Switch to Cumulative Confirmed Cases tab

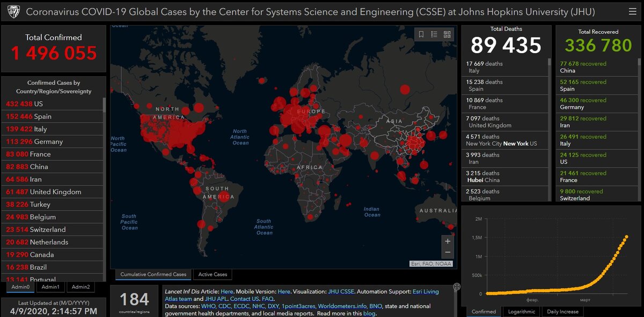point(153,274)
